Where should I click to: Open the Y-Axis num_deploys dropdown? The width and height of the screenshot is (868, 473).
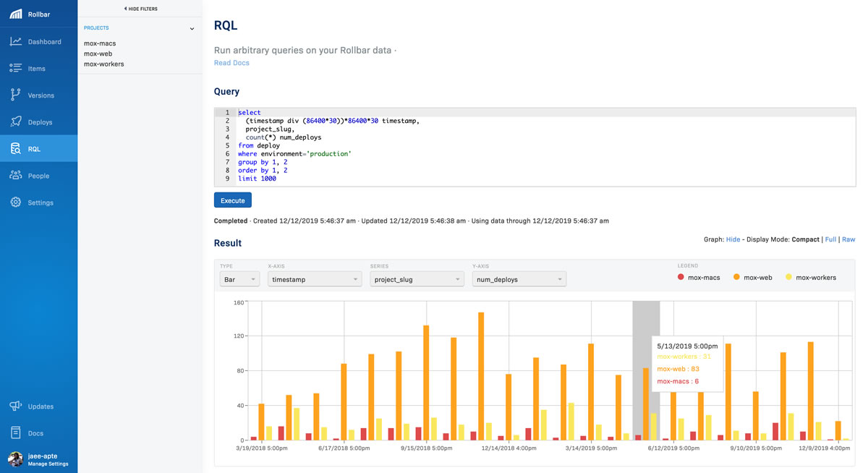tap(519, 279)
